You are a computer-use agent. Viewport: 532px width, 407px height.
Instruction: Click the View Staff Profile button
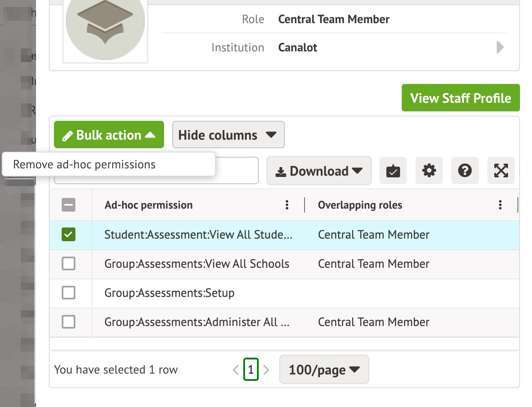click(460, 98)
